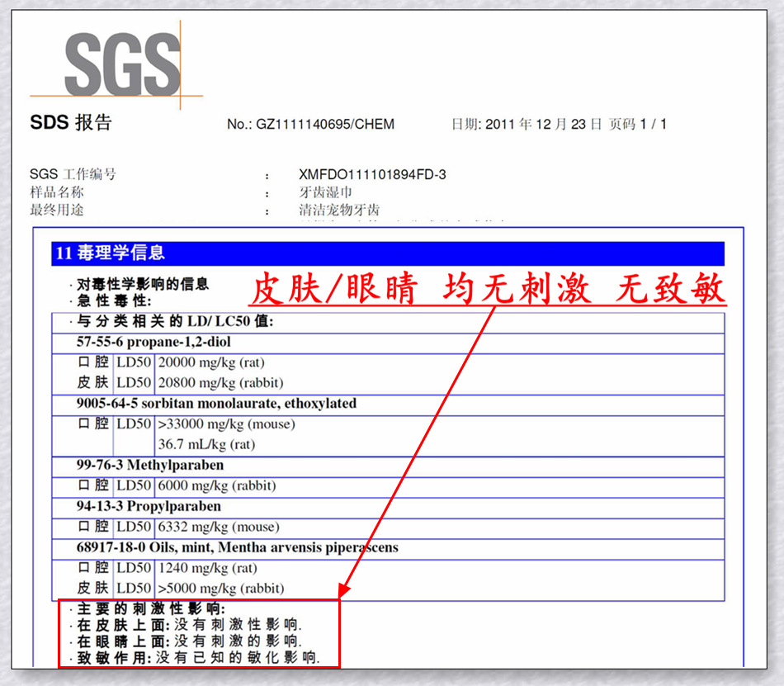The image size is (784, 686).
Task: Click the >33000 mg/kg (mouse) value
Action: 226,424
